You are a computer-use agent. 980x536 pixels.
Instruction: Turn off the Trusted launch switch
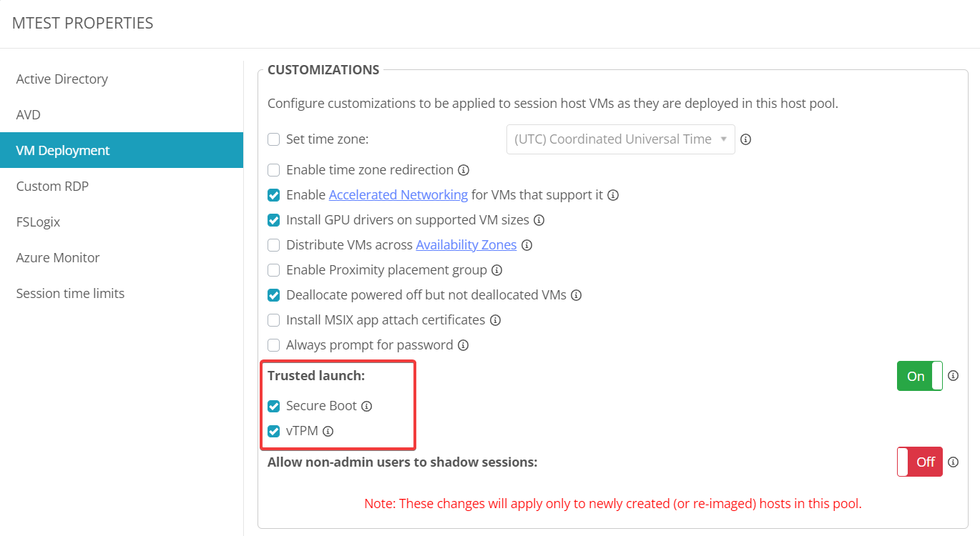(x=919, y=376)
